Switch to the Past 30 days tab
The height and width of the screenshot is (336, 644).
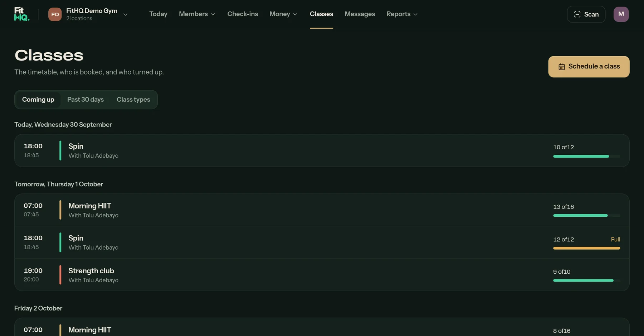click(x=86, y=100)
